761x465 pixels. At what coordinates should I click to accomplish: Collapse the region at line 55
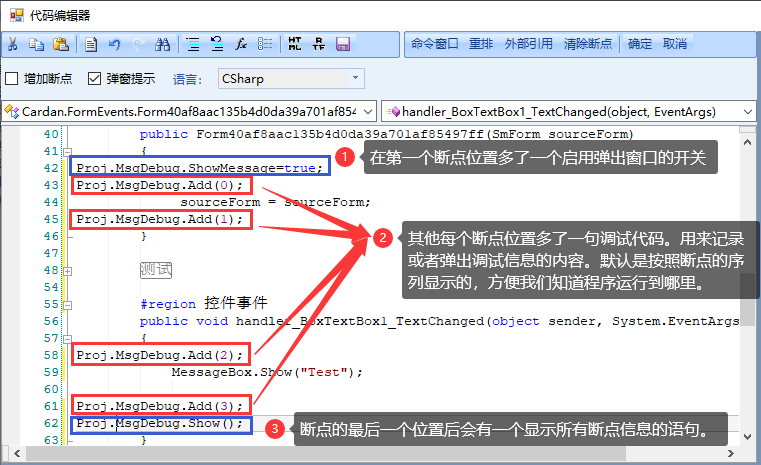pyautogui.click(x=68, y=305)
